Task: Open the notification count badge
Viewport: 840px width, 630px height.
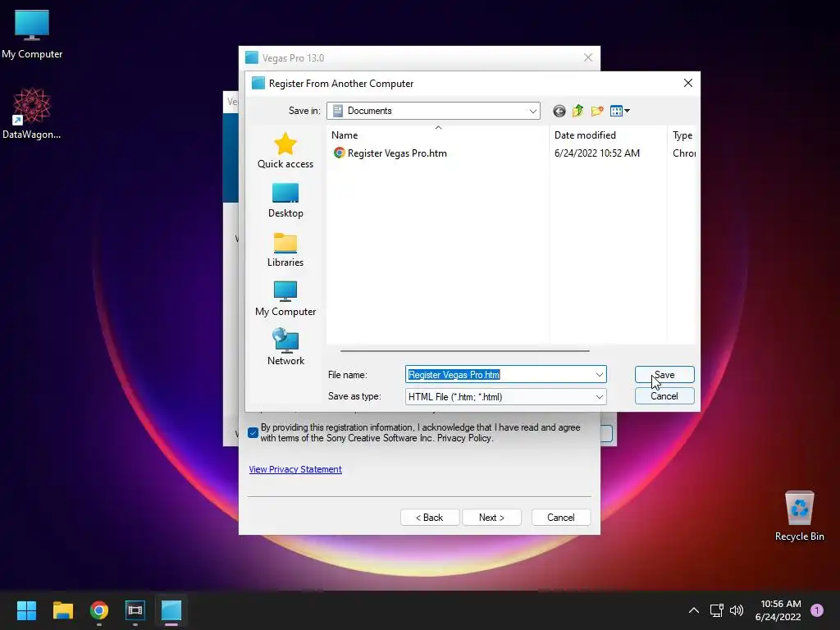Action: (817, 610)
